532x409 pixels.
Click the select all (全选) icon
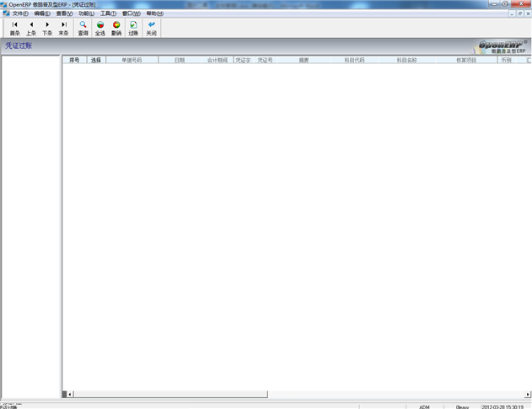[99, 28]
